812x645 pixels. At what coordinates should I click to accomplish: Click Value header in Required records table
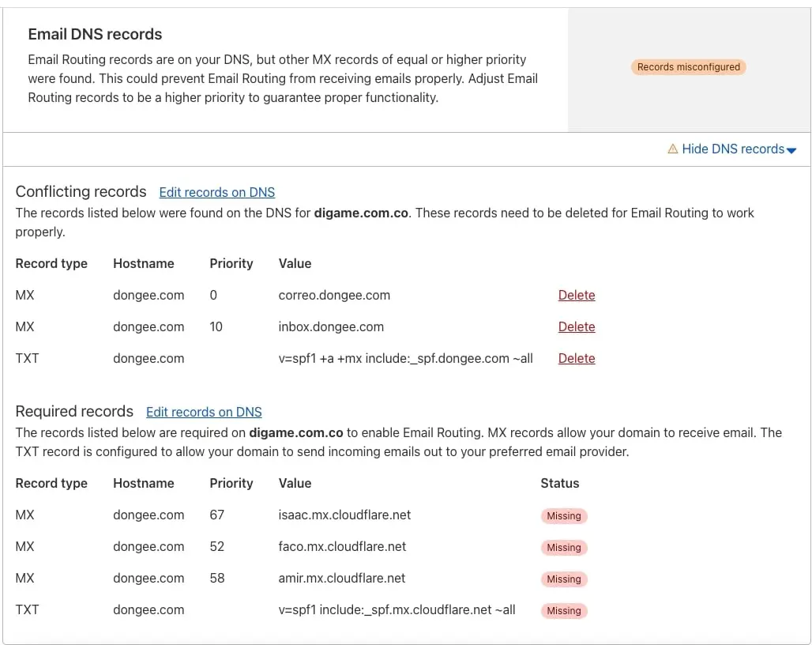[295, 484]
